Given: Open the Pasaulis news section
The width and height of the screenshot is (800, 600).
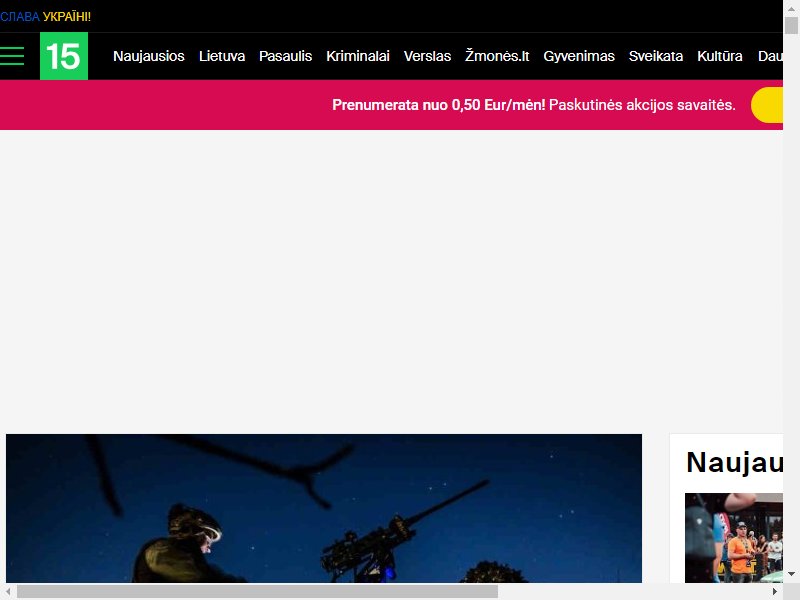Looking at the screenshot, I should point(285,56).
